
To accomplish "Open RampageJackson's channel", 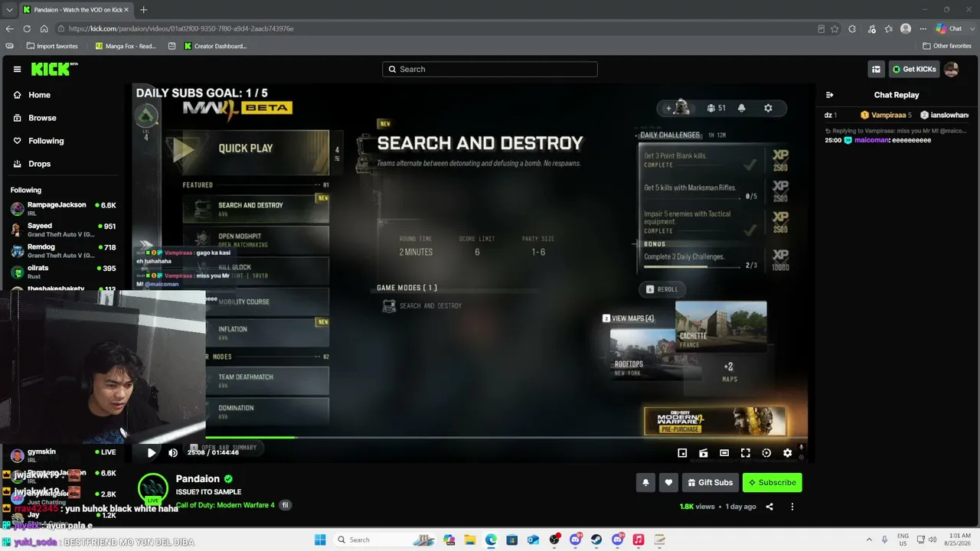I will (x=63, y=208).
